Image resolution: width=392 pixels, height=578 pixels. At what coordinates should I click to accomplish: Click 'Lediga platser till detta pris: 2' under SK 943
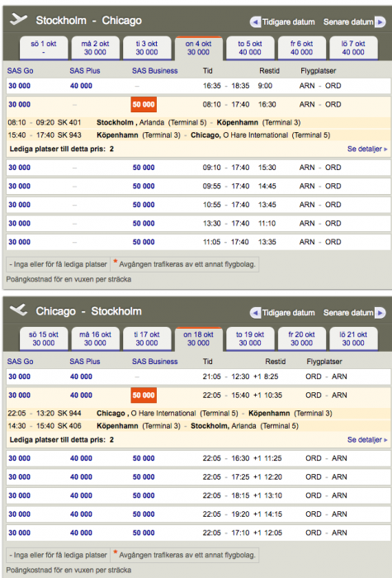(62, 149)
